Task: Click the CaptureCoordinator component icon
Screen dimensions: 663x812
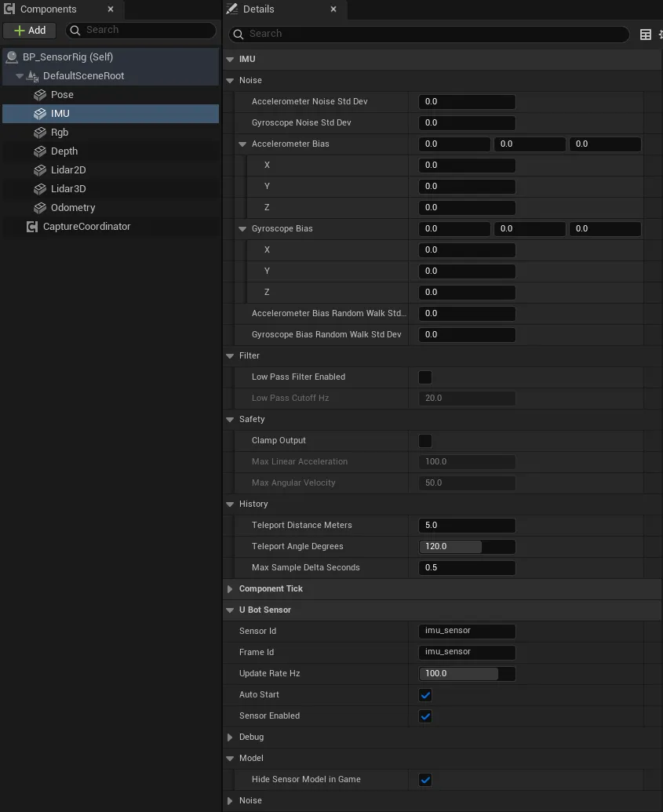Action: (x=32, y=227)
